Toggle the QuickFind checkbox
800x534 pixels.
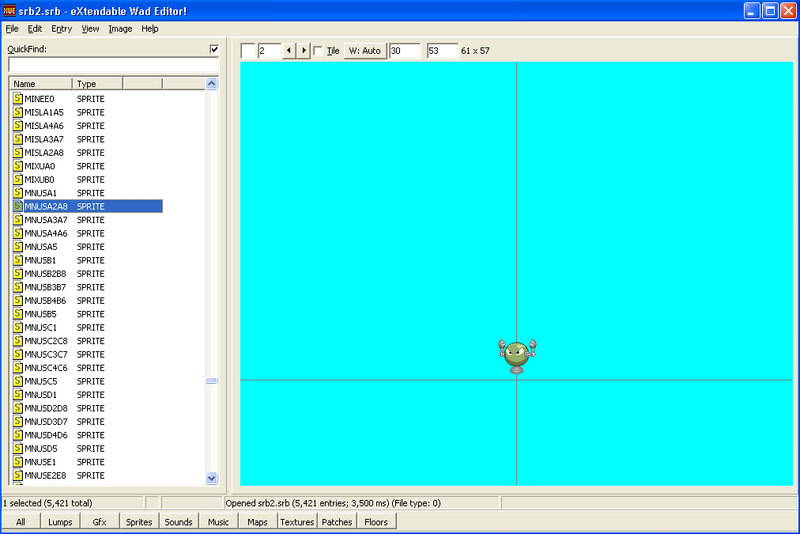[213, 49]
